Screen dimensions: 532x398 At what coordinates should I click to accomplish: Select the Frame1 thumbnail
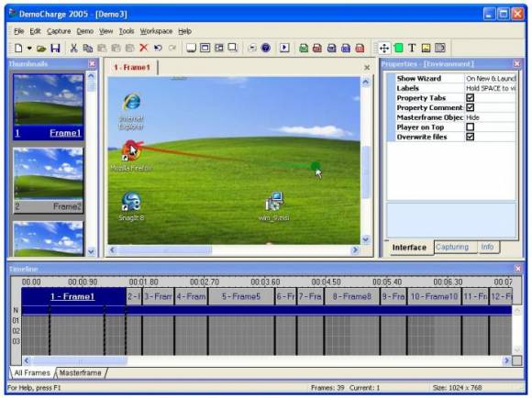click(x=49, y=106)
